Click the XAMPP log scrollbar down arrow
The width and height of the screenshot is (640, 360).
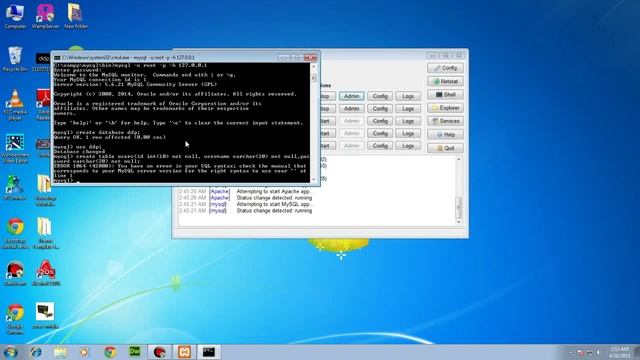458,222
